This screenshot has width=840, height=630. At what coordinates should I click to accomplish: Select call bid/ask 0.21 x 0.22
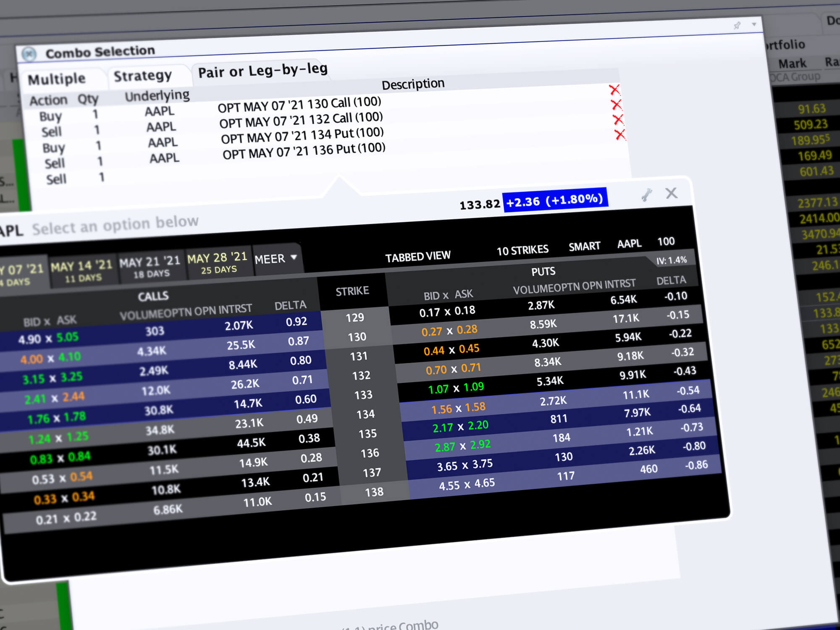point(66,518)
